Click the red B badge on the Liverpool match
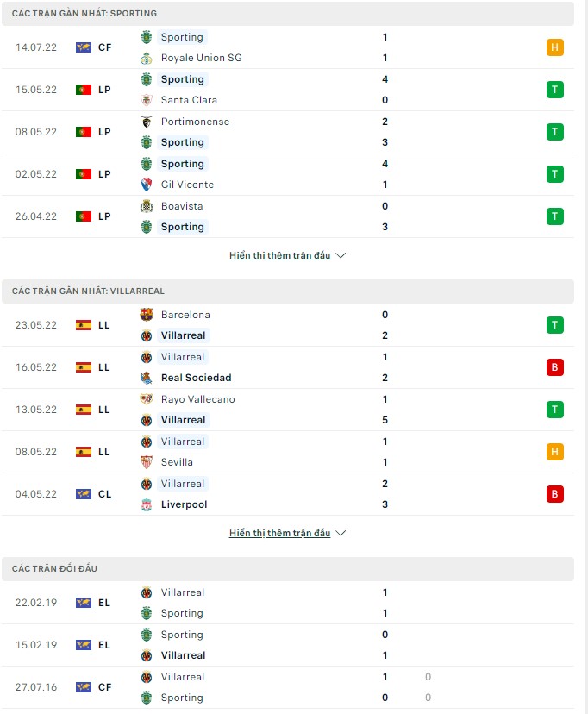Viewport: 588px width, 714px height. pos(555,494)
